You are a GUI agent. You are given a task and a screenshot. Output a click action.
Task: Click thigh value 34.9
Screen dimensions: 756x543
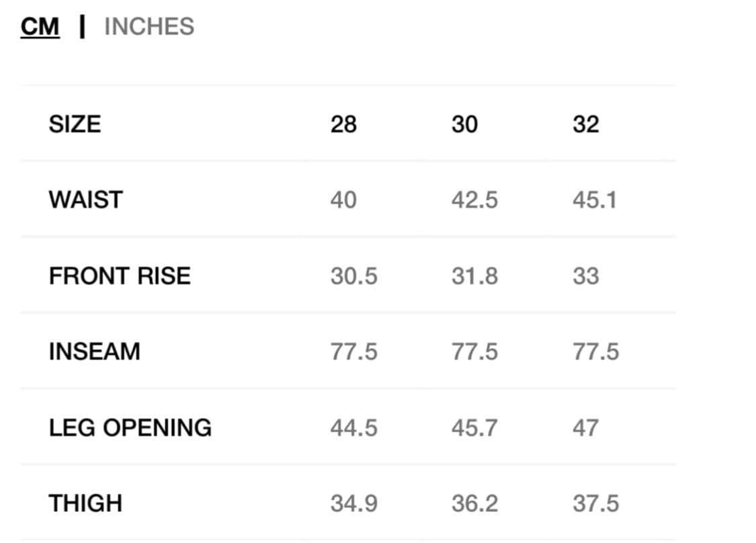pyautogui.click(x=354, y=504)
